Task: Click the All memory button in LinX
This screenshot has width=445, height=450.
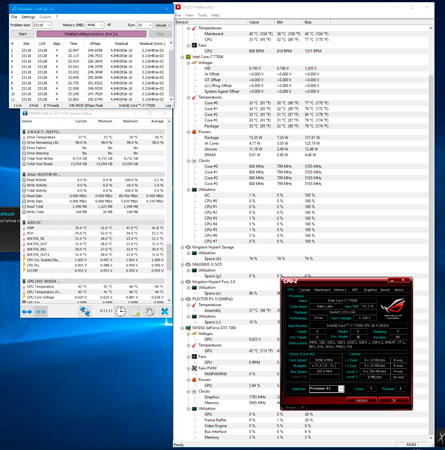Action: point(109,25)
